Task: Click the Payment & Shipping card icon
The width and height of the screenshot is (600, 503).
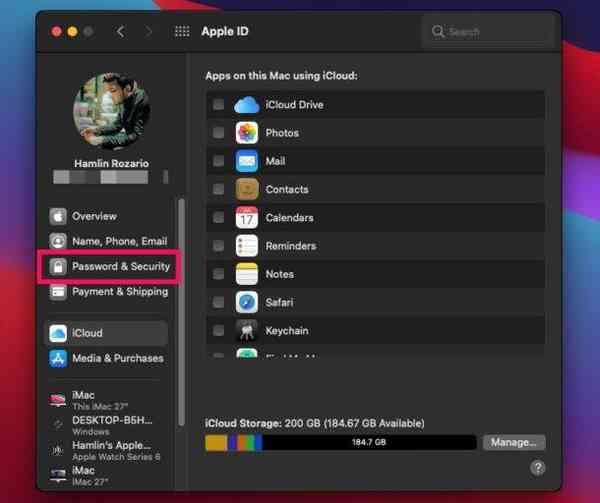Action: point(58,292)
